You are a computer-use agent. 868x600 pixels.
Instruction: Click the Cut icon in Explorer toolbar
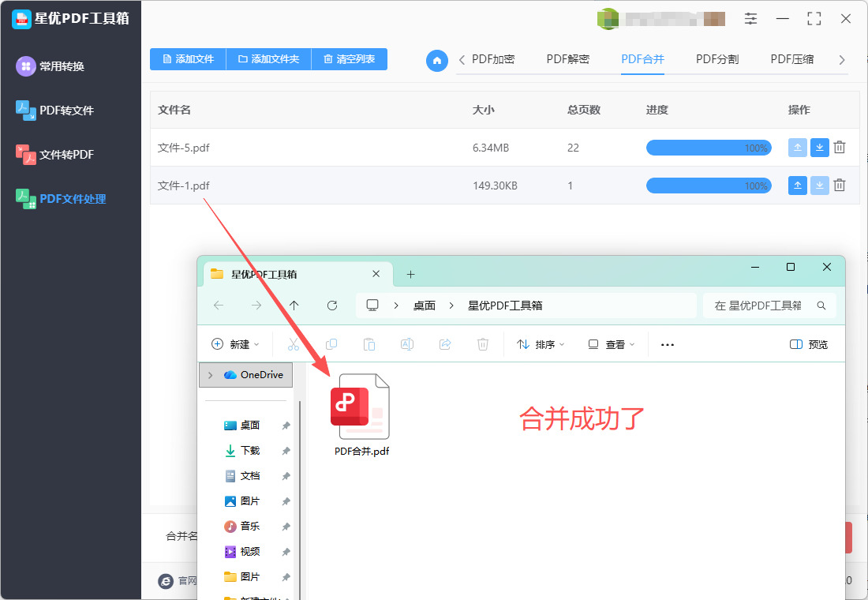(294, 344)
